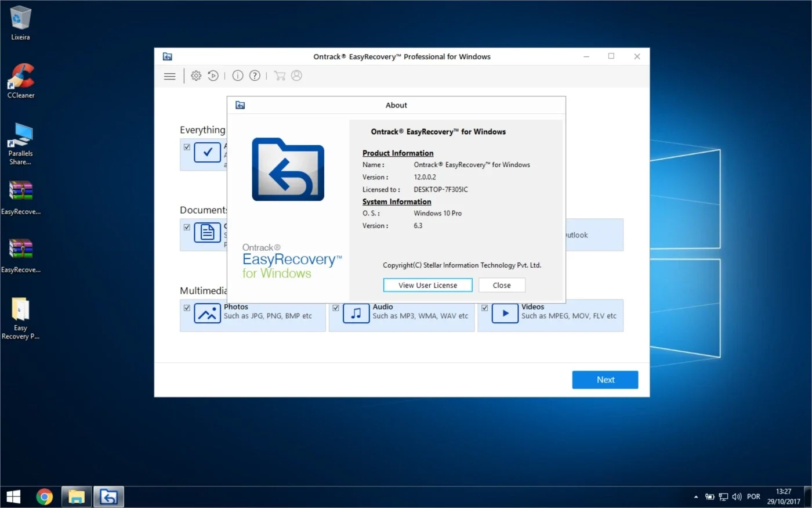The height and width of the screenshot is (508, 812).
Task: Close the About dialog via Close button
Action: 502,285
